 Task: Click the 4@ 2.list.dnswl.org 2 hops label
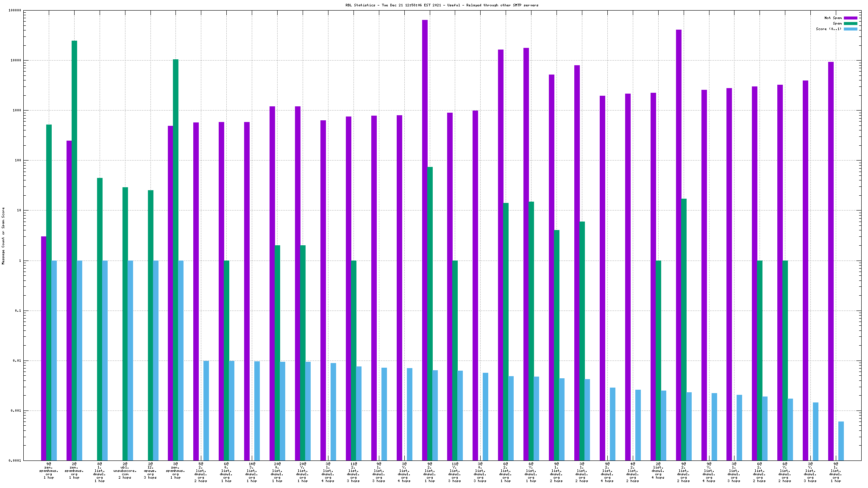[632, 472]
